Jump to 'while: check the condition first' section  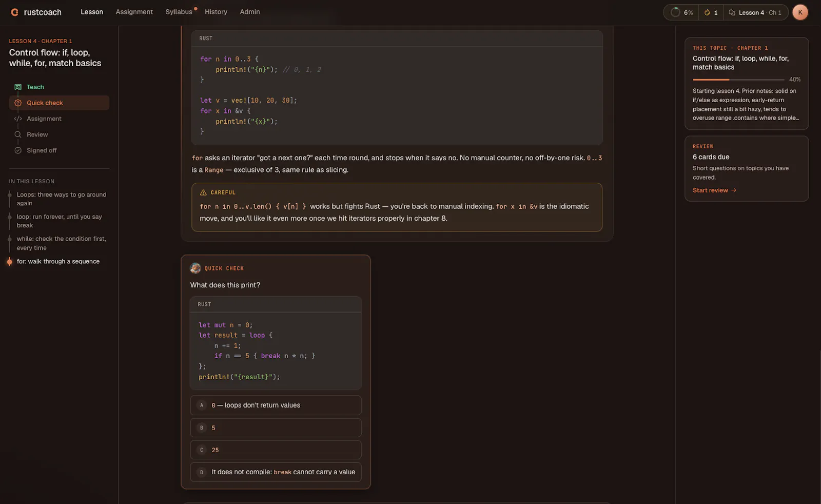click(x=61, y=243)
